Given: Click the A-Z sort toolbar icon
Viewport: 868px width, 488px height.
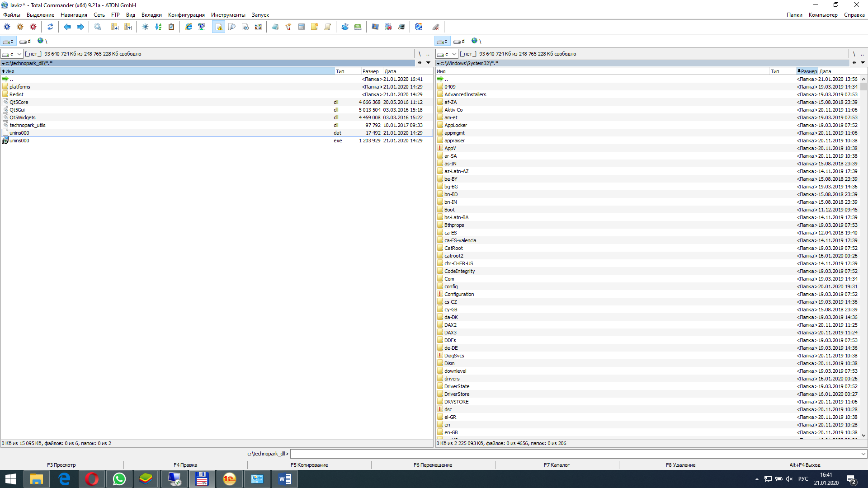Looking at the screenshot, I should (158, 27).
